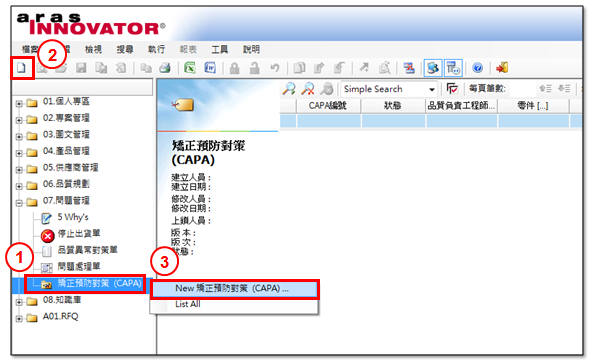Image resolution: width=593 pixels, height=364 pixels.
Task: Log out using the door arrow icon
Action: click(x=502, y=68)
